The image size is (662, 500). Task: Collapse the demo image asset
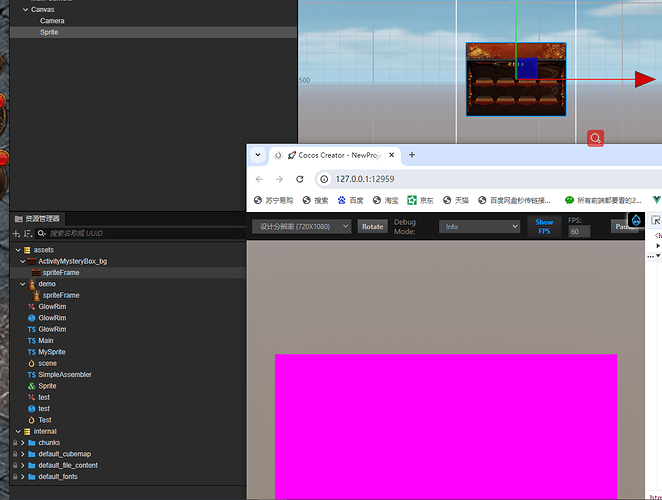[22, 284]
